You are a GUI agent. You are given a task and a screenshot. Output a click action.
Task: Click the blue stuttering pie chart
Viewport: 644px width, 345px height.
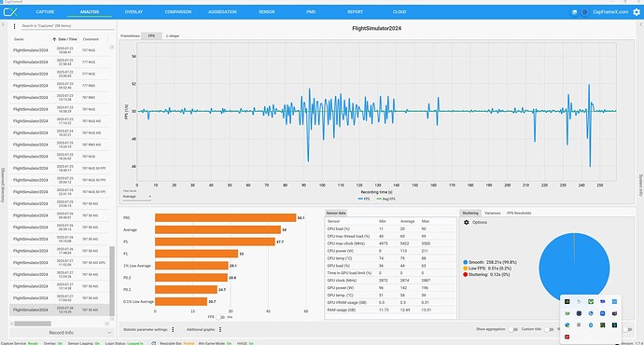574,268
